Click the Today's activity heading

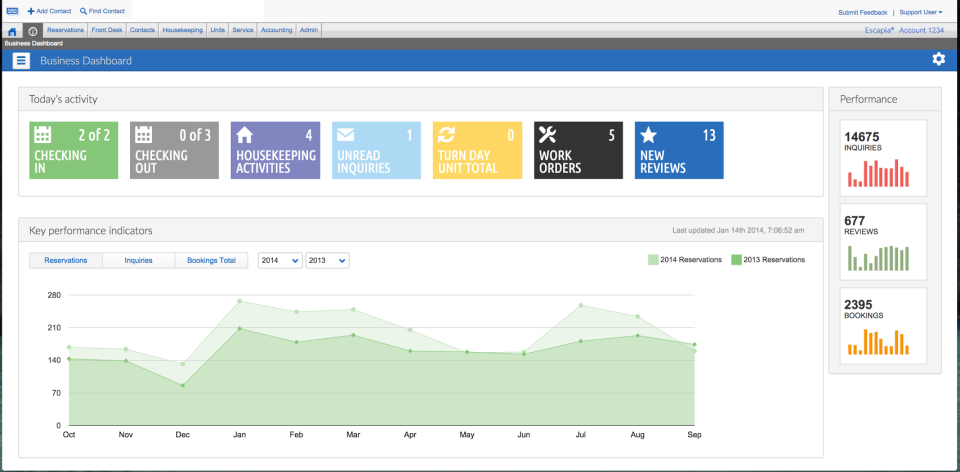pyautogui.click(x=63, y=99)
